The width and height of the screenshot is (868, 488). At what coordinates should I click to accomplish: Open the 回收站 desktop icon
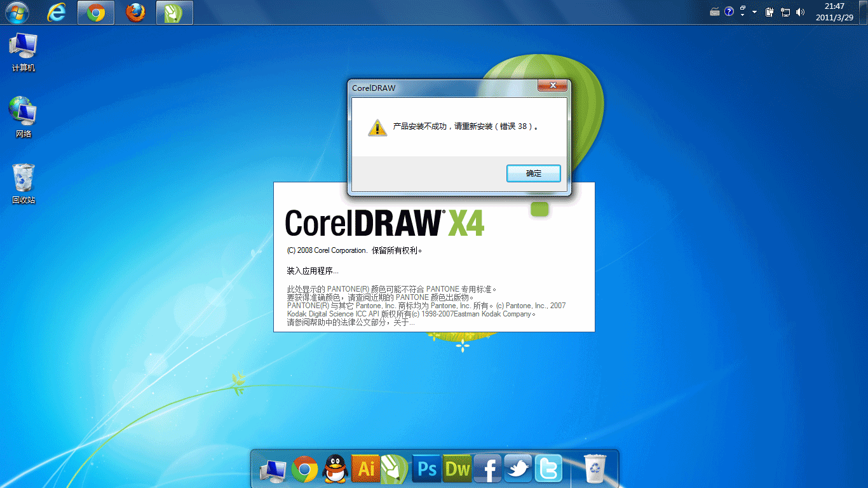tap(24, 184)
